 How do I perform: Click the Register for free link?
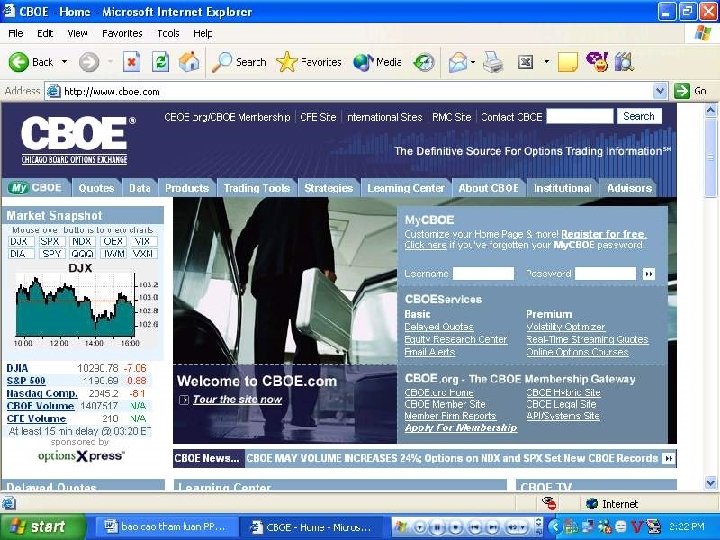coord(604,234)
